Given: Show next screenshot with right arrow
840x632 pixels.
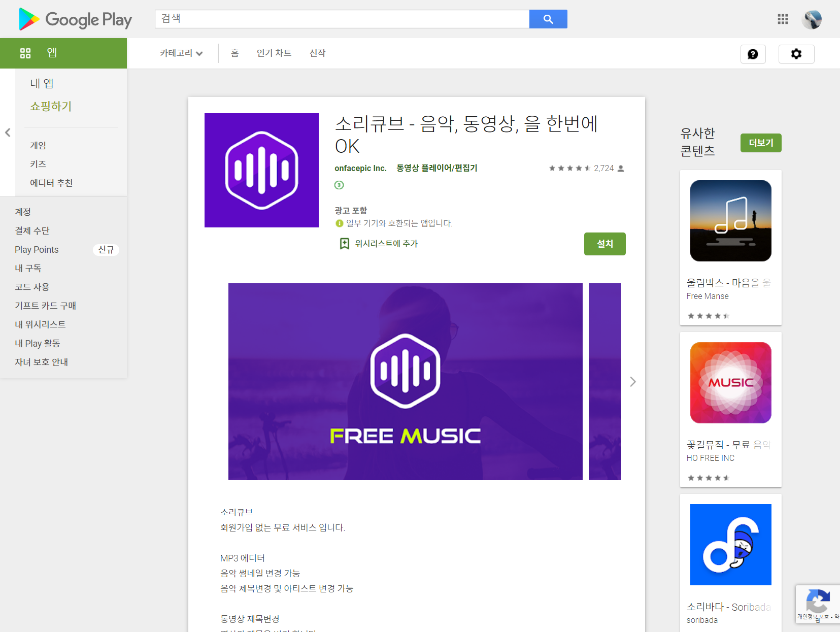Looking at the screenshot, I should point(632,382).
